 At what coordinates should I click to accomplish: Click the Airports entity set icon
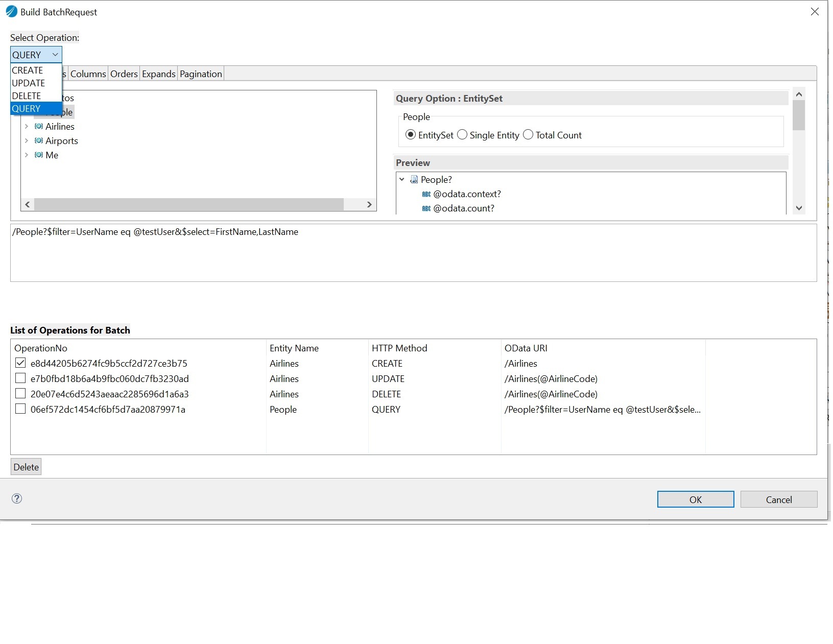point(39,140)
